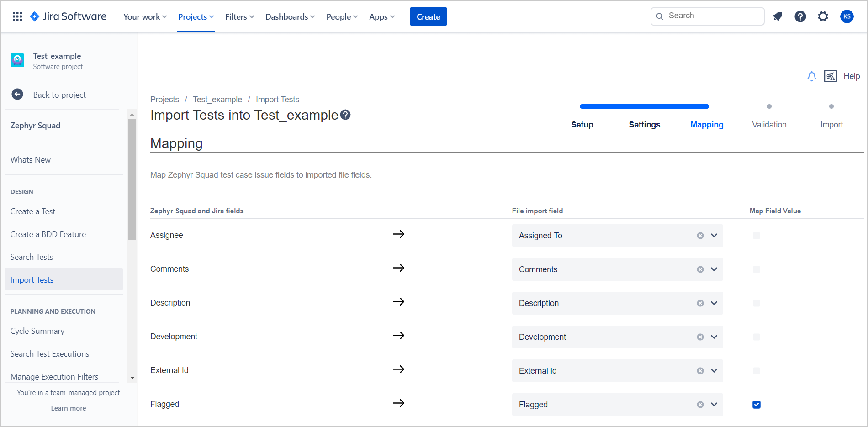Expand the Comments field dropdown chevron
This screenshot has width=868, height=427.
coord(714,269)
